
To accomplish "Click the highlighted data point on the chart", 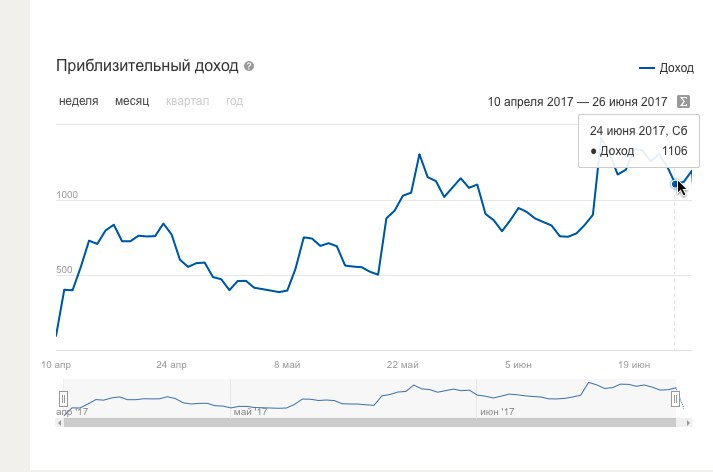I will pos(676,184).
